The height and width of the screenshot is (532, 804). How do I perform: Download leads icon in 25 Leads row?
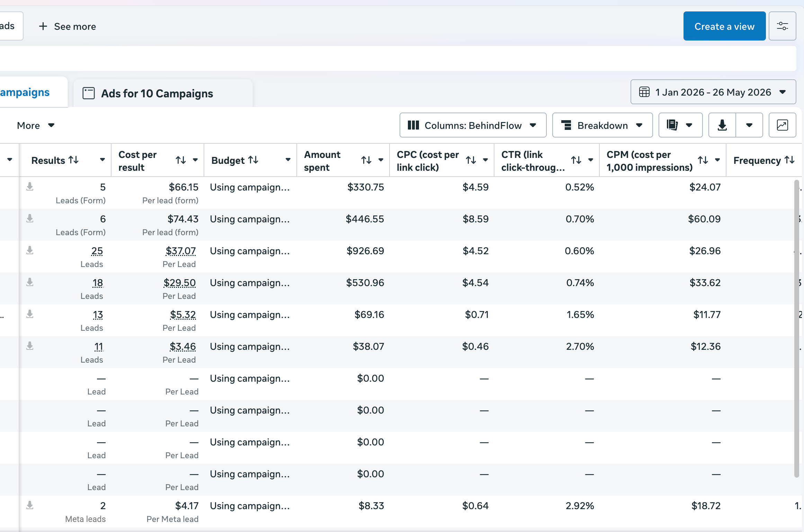[30, 250]
